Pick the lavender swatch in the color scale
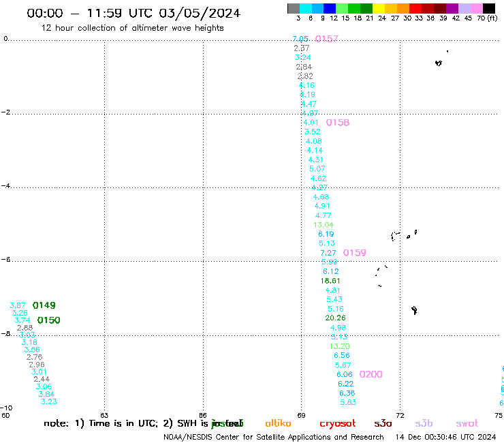 pos(464,8)
